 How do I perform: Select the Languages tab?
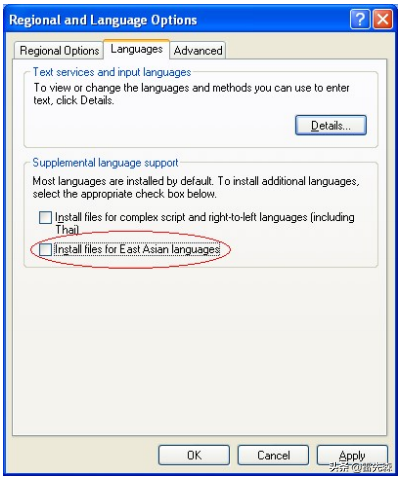pos(136,49)
